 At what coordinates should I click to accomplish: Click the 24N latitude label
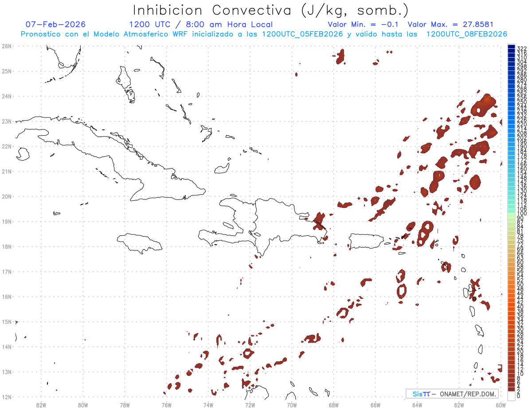7,96
